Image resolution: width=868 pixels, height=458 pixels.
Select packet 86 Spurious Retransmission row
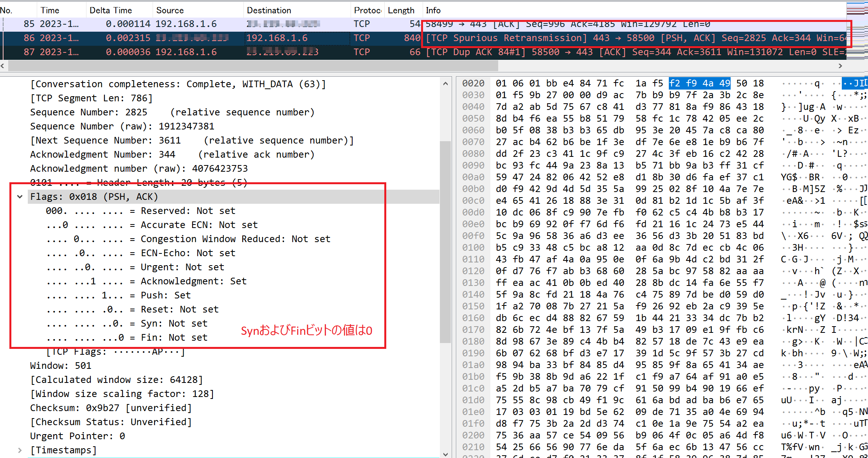click(423, 38)
